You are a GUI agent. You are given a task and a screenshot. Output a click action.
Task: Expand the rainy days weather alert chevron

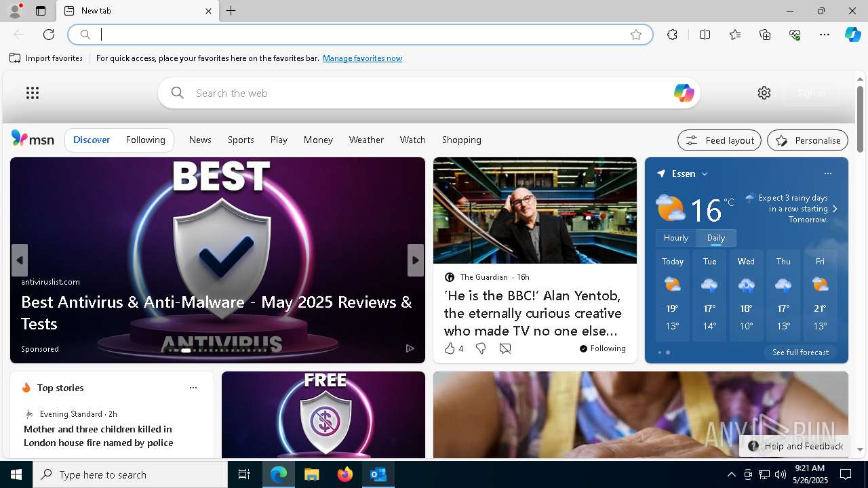(x=835, y=209)
